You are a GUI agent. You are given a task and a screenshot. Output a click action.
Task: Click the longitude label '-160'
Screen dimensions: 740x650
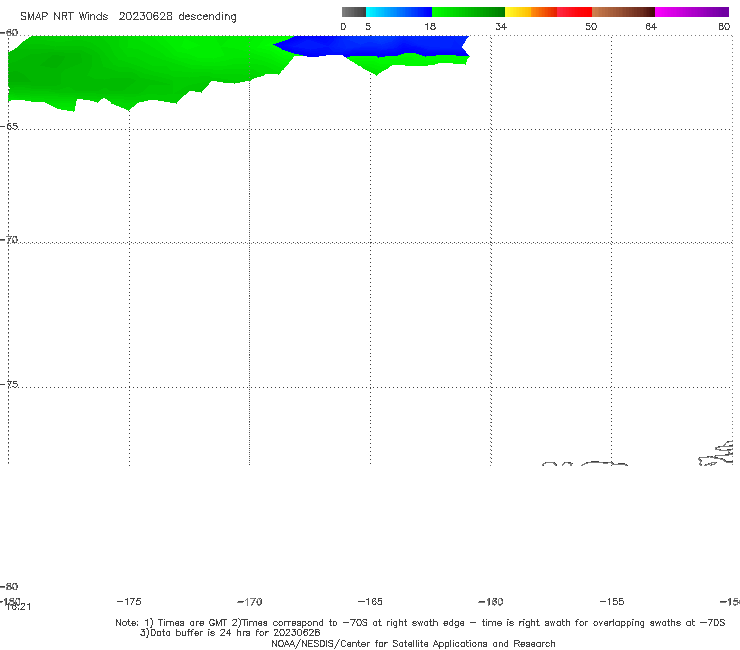click(x=491, y=601)
